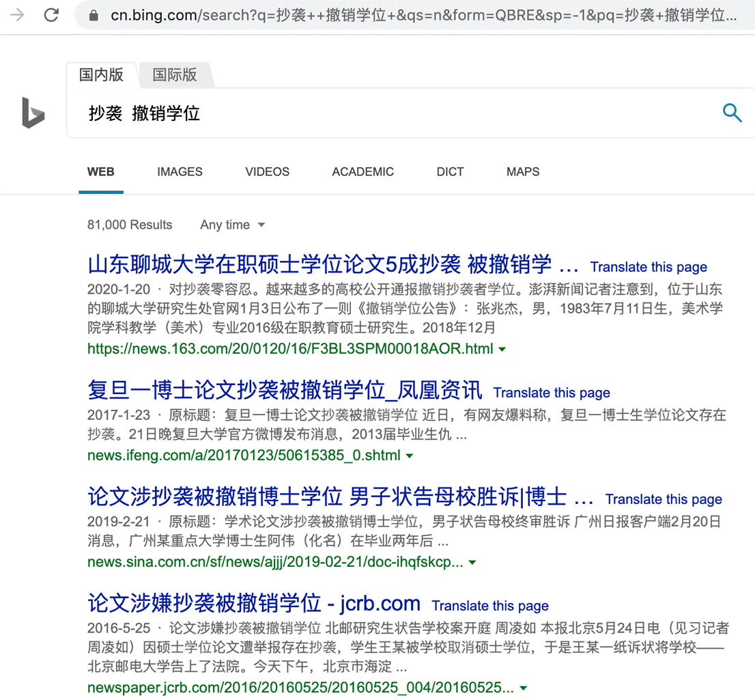Screen dimensions: 755x700
Task: Switch to the 国际版 tab
Action: click(x=174, y=74)
